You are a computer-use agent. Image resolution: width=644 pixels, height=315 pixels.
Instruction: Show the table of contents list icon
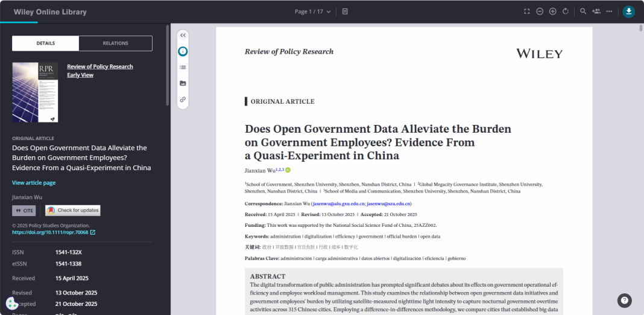(183, 68)
